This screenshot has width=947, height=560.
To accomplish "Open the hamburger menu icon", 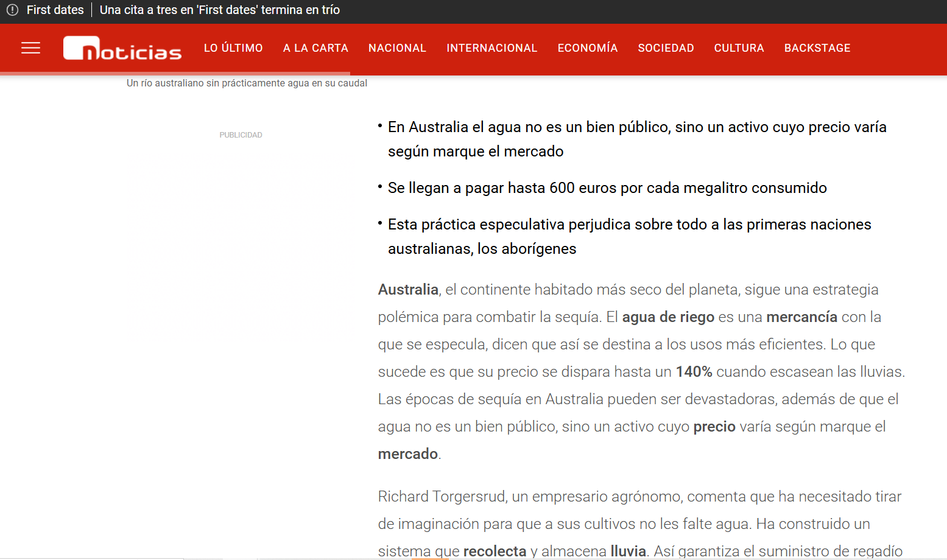I will (30, 48).
